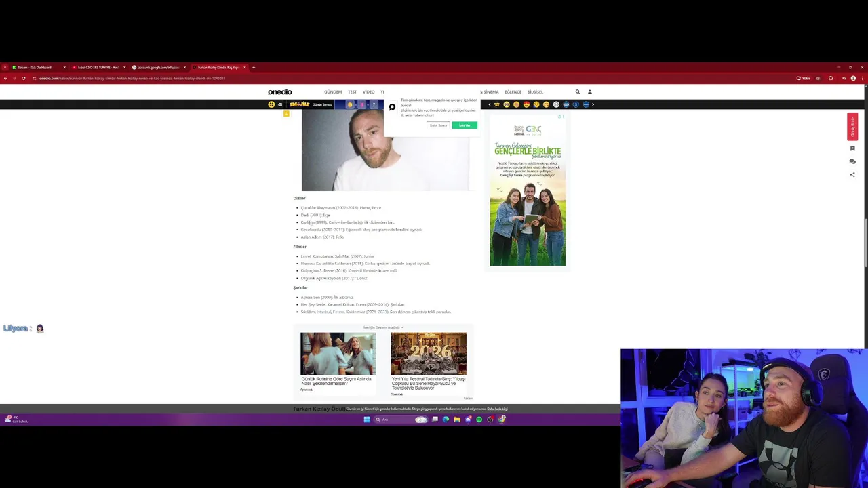
Task: Open a new browser tab
Action: (254, 67)
